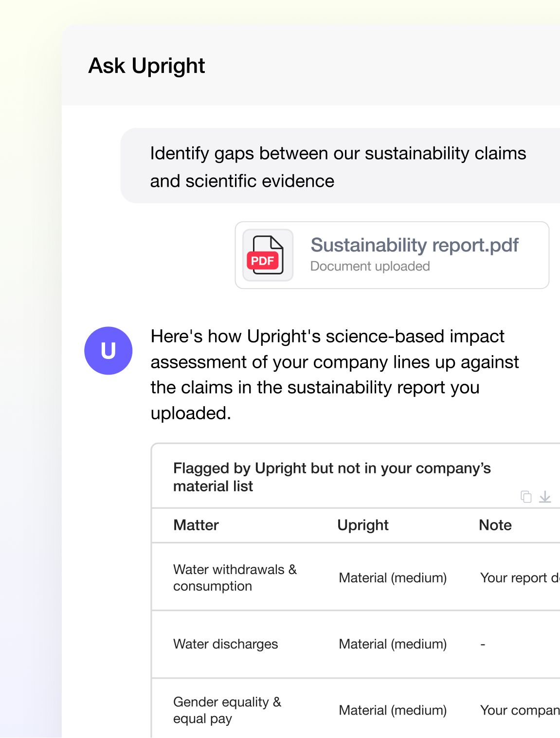Click the 'Flagged by Upright' table title

coord(332,477)
